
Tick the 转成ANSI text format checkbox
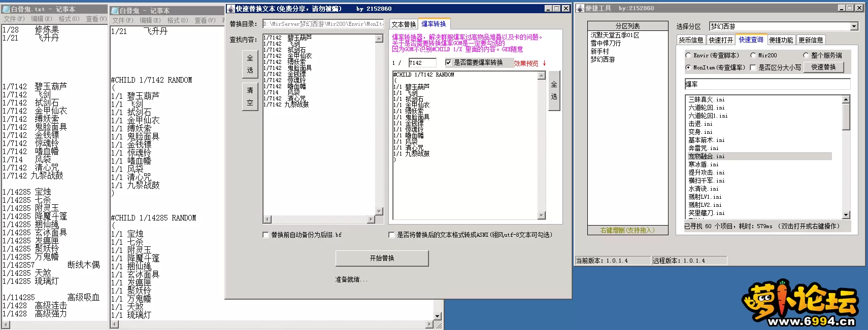point(391,235)
